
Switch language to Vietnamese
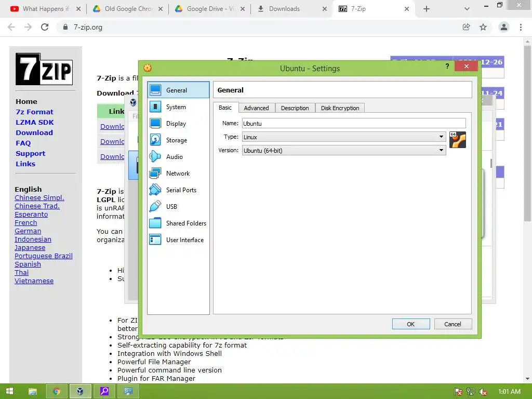34,281
